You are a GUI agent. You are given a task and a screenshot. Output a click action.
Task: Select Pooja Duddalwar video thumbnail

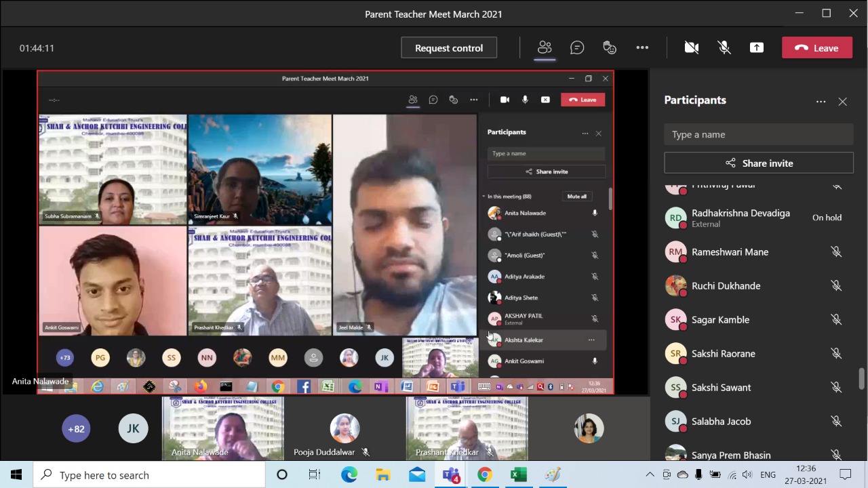(344, 429)
